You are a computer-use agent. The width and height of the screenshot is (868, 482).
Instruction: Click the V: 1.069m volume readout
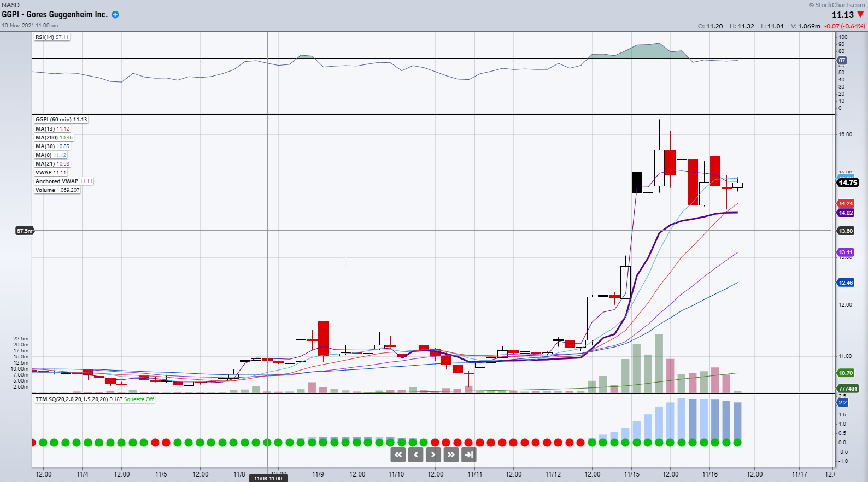click(x=806, y=26)
